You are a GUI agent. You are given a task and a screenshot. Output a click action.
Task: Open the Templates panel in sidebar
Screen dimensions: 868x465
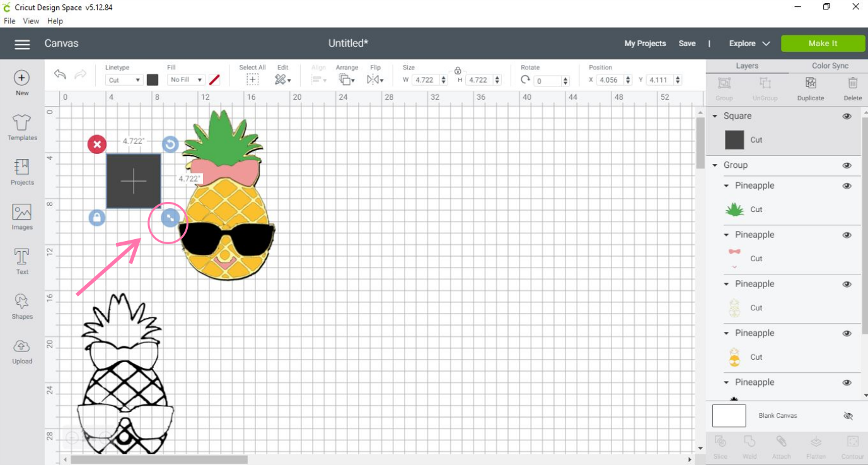[x=22, y=127]
